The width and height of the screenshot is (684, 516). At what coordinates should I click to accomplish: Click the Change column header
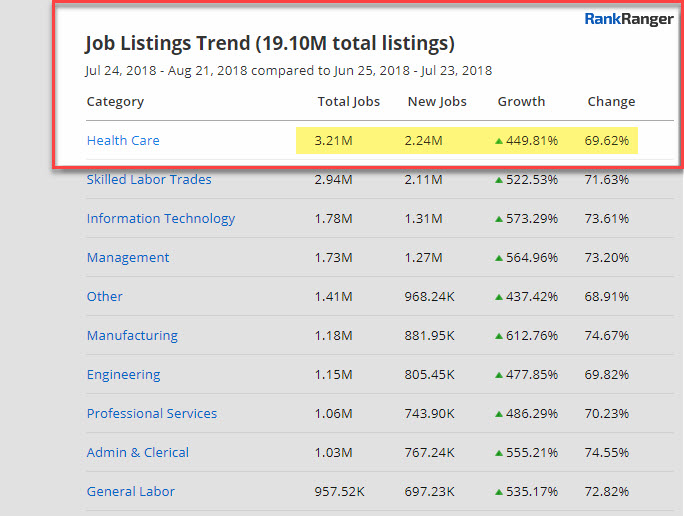tap(611, 102)
